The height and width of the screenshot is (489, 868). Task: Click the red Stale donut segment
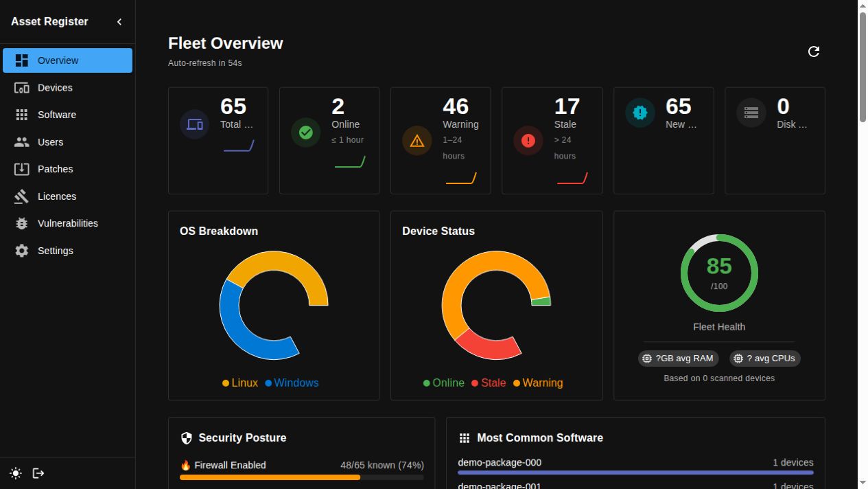coord(489,346)
